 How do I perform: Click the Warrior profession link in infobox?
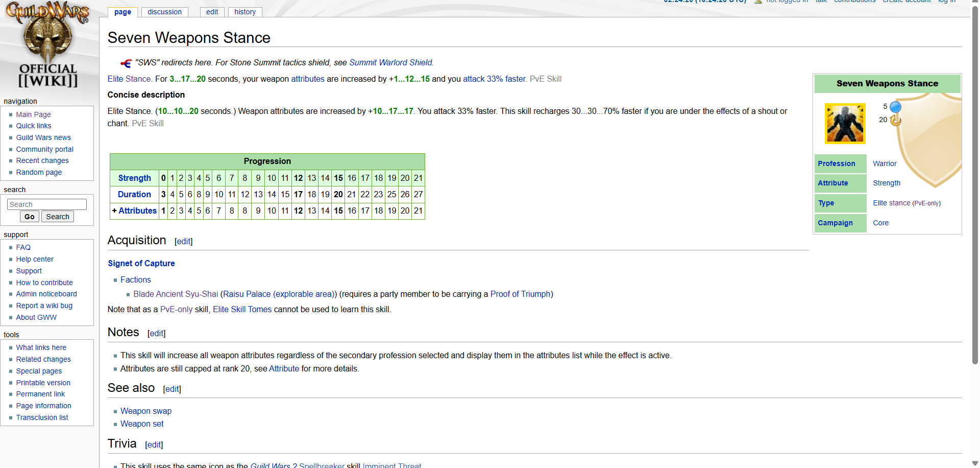885,163
